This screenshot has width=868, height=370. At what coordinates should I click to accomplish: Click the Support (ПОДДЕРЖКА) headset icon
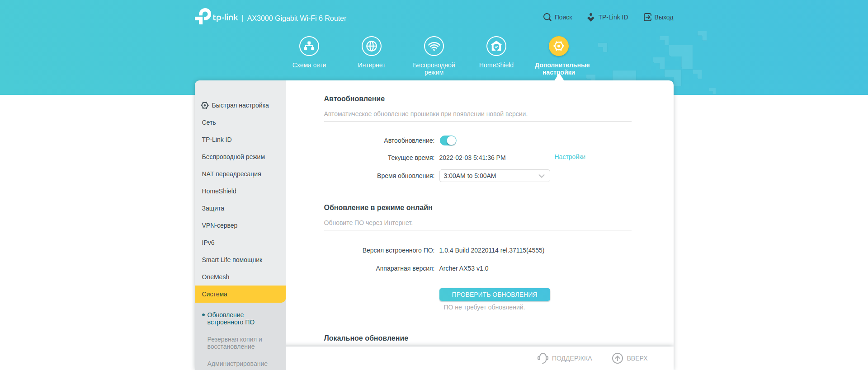pos(542,358)
